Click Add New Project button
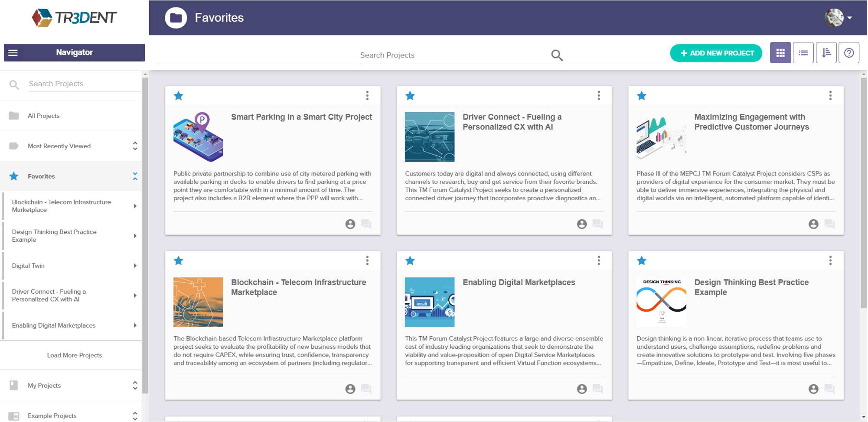868x422 pixels. coord(716,53)
